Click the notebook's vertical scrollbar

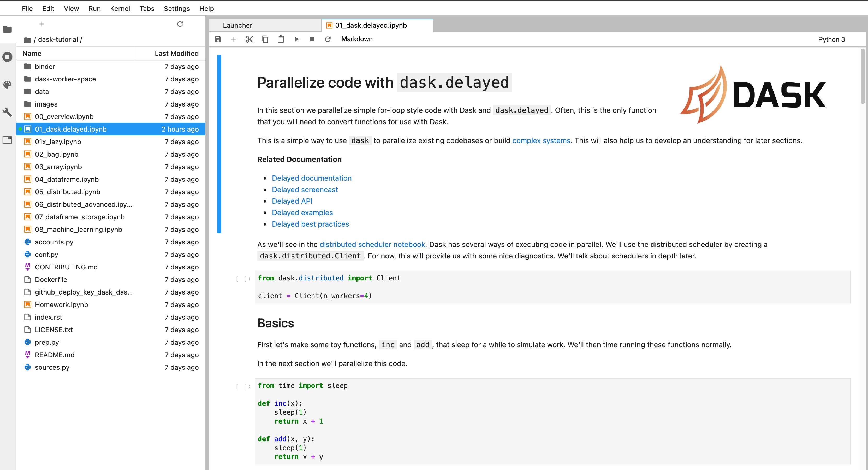click(x=863, y=76)
